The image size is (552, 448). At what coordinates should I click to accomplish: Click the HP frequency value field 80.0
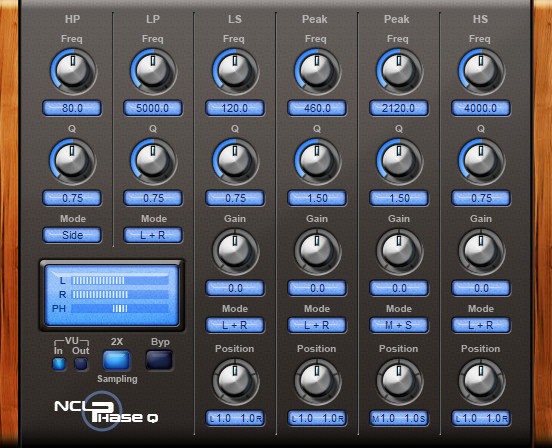(x=72, y=108)
